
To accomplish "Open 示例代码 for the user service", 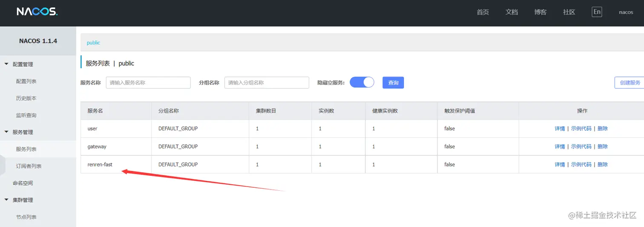I will coord(581,128).
